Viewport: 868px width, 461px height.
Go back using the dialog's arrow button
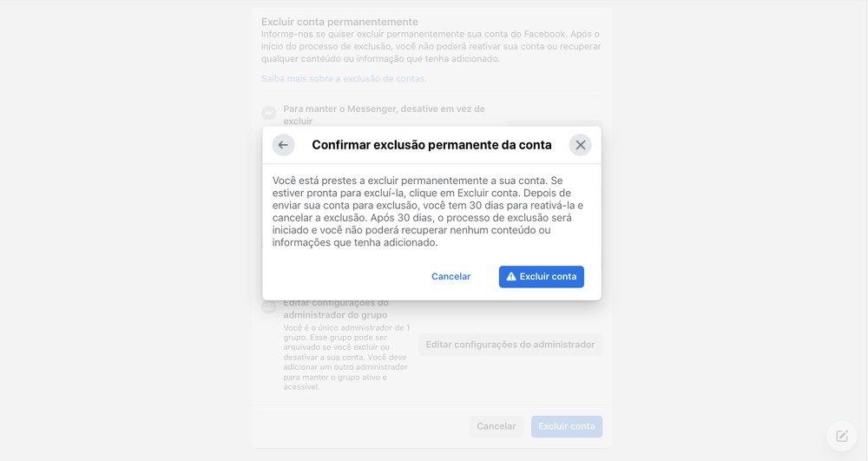[x=283, y=145]
